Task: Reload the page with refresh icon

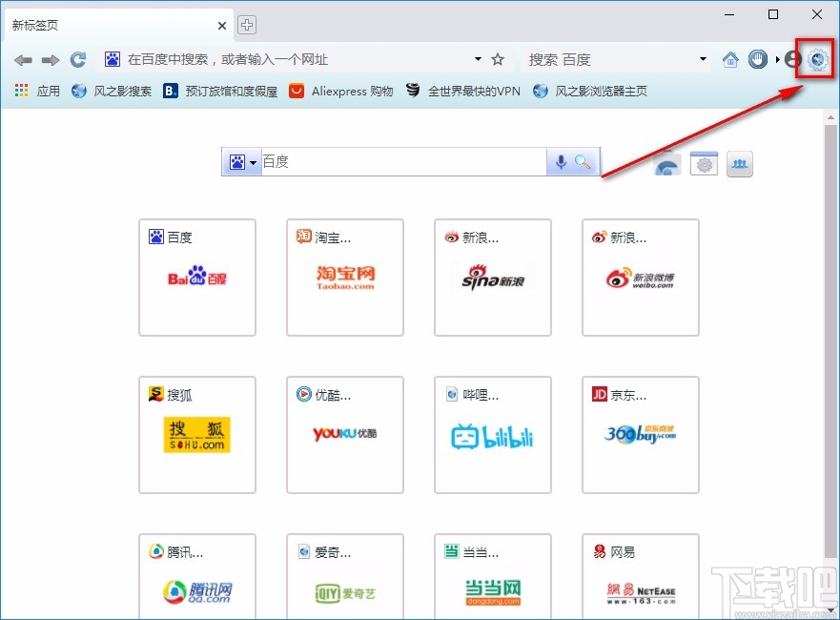Action: pos(78,59)
